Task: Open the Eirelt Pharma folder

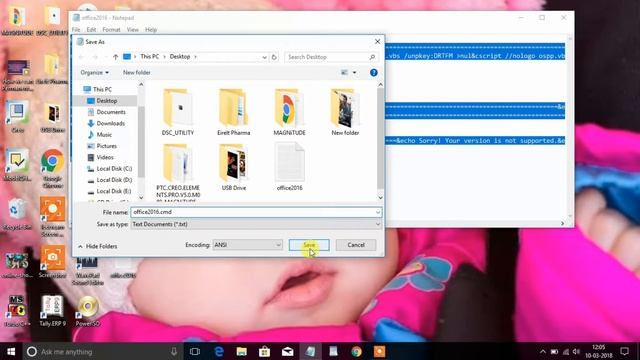Action: tap(233, 112)
